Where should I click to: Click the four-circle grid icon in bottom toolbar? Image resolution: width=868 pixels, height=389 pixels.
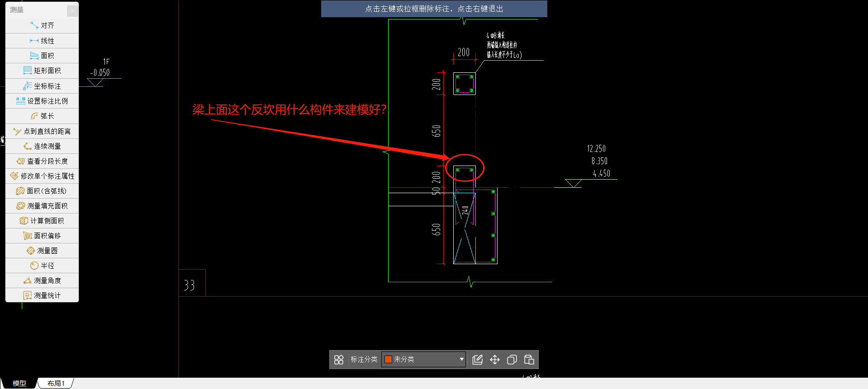pos(339,360)
